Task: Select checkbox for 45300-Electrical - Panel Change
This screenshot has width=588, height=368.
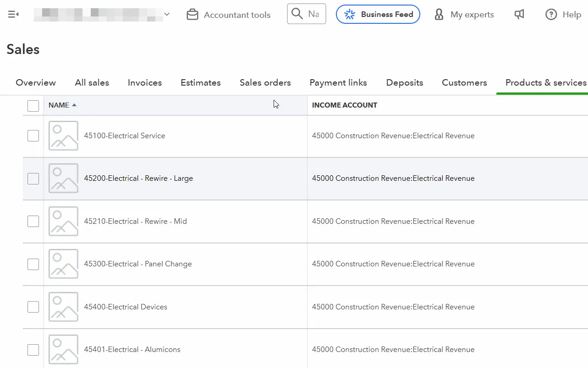Action: [x=33, y=264]
